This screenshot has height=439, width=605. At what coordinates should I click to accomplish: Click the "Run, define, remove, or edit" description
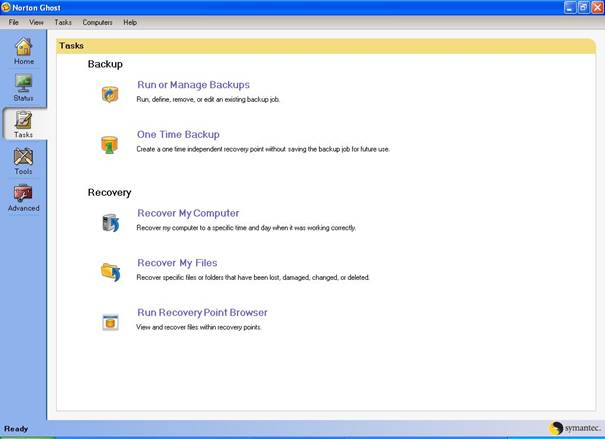tap(208, 100)
